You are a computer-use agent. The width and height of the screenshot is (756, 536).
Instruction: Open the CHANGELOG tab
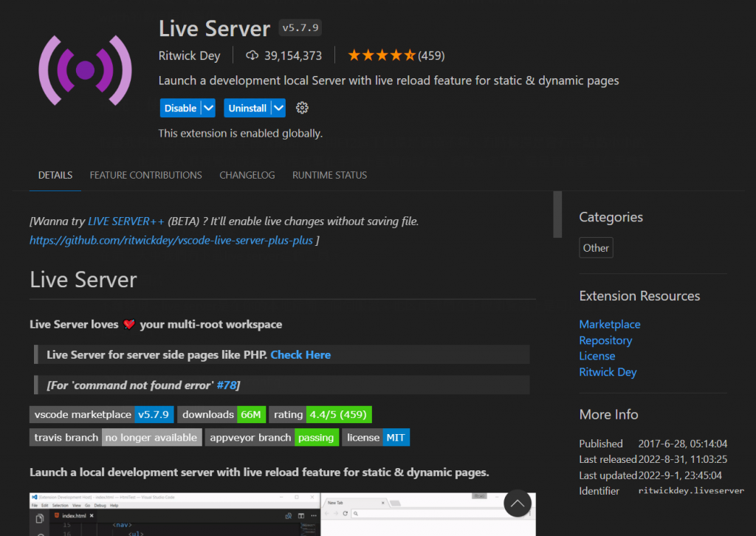[247, 175]
